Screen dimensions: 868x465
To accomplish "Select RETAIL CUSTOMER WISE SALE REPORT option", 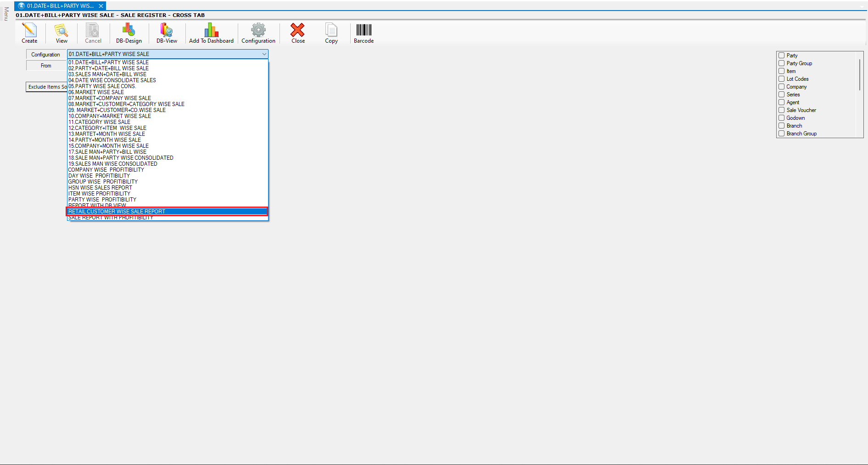I will point(167,212).
